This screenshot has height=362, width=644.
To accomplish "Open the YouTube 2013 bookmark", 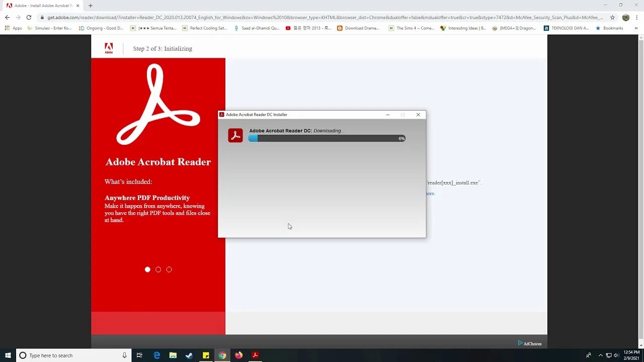I will coord(308,28).
